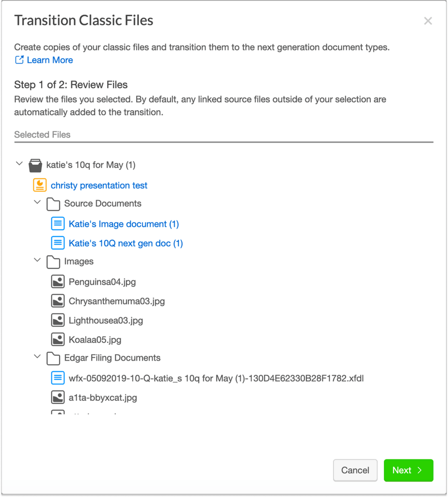Click the binder icon for katie's 10q

35,165
